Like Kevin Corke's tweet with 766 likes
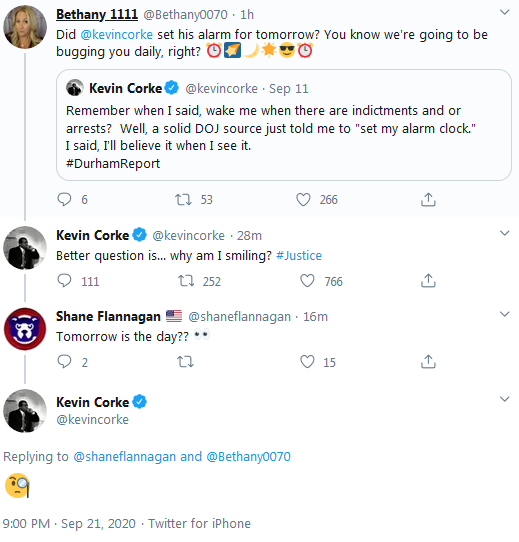519x542 pixels. click(307, 281)
